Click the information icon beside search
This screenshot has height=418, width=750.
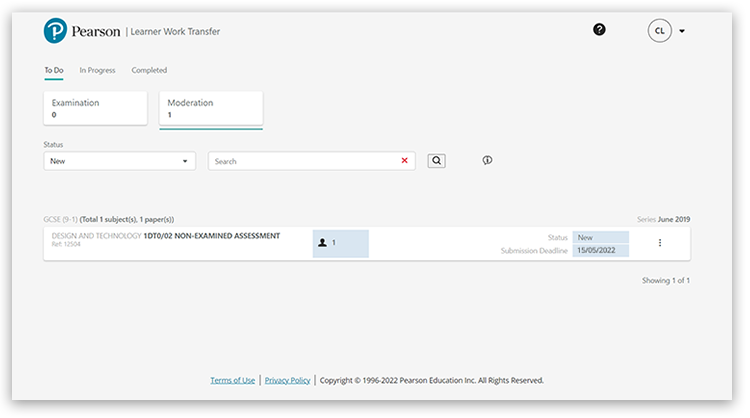point(487,160)
